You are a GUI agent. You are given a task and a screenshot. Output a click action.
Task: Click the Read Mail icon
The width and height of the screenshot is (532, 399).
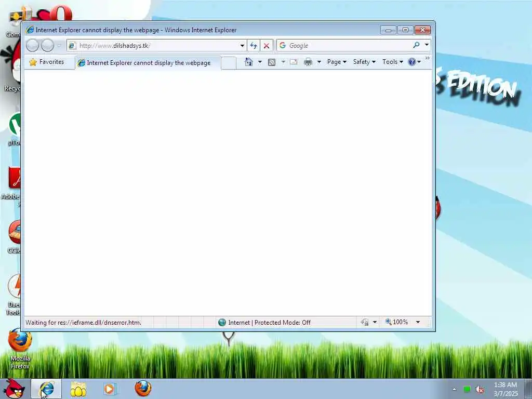tap(294, 62)
